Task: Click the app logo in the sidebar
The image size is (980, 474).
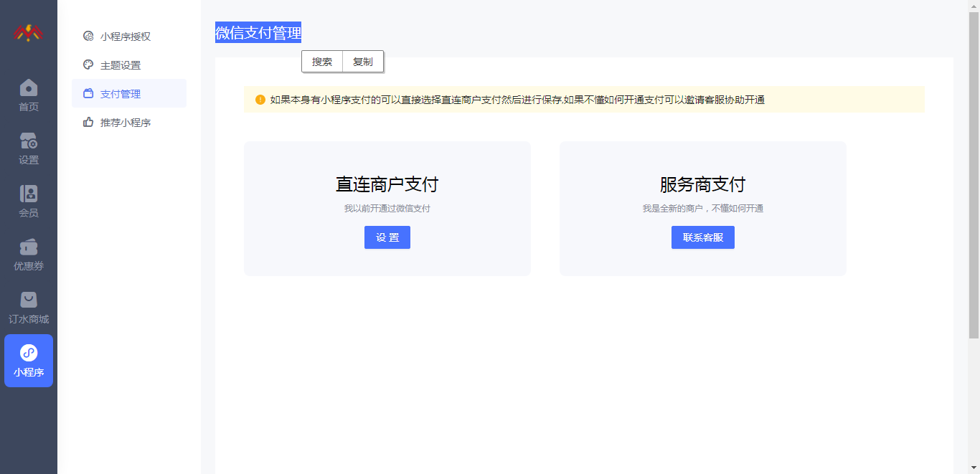Action: [x=29, y=32]
